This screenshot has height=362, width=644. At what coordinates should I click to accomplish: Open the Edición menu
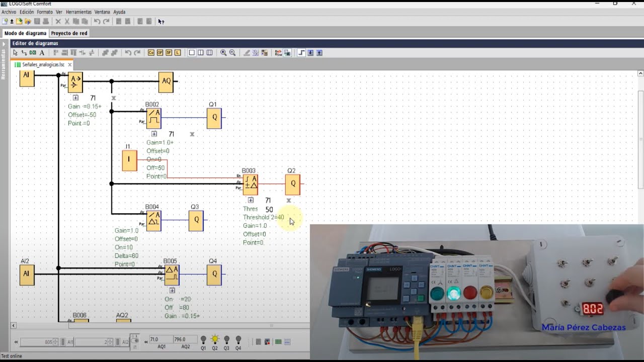[x=27, y=12]
